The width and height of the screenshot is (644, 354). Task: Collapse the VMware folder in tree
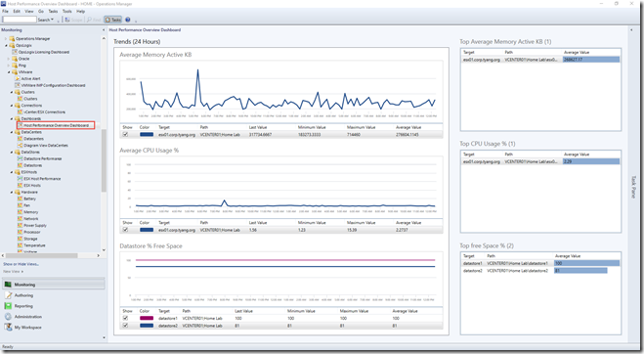click(x=9, y=72)
